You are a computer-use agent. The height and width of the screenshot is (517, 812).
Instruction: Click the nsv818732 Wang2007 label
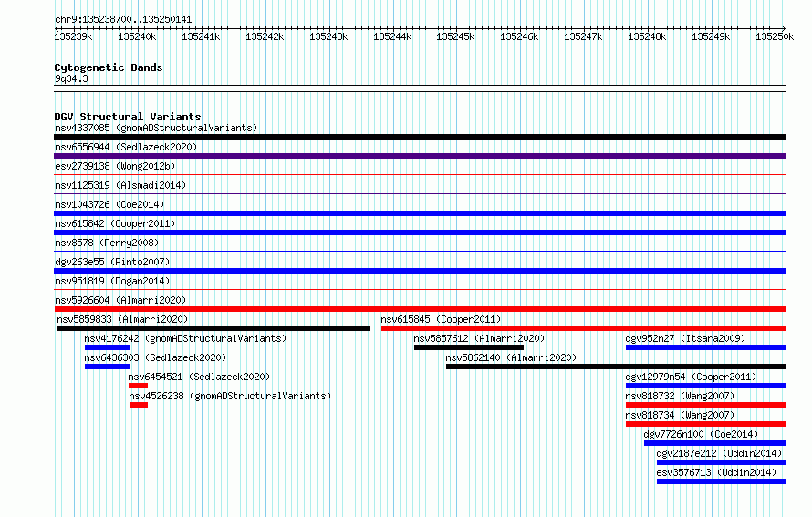coord(680,396)
